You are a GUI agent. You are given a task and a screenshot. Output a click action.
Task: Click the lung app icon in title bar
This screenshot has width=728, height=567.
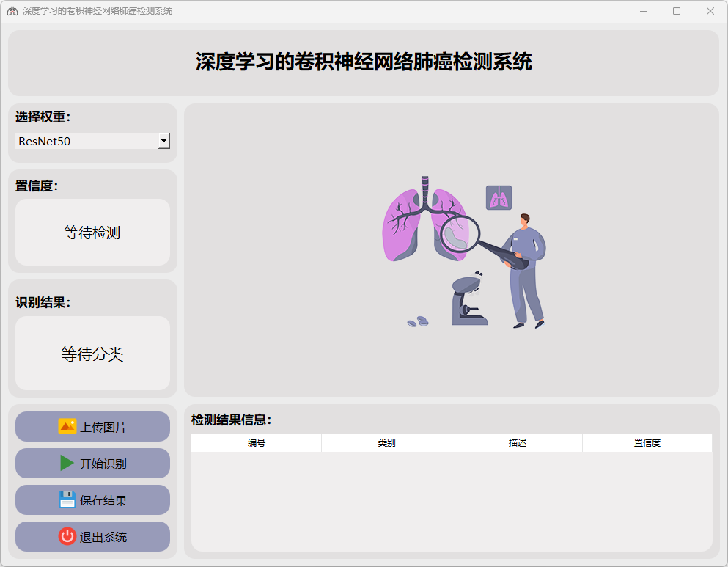click(12, 11)
